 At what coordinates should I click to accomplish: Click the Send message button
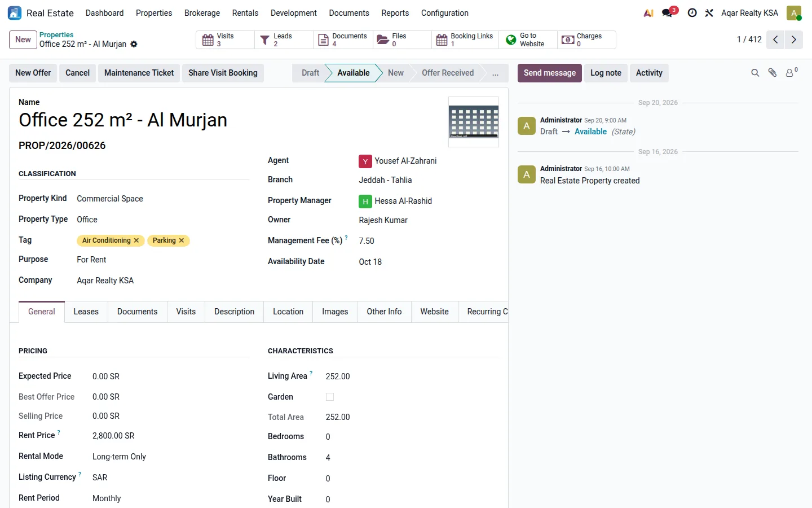pyautogui.click(x=550, y=73)
